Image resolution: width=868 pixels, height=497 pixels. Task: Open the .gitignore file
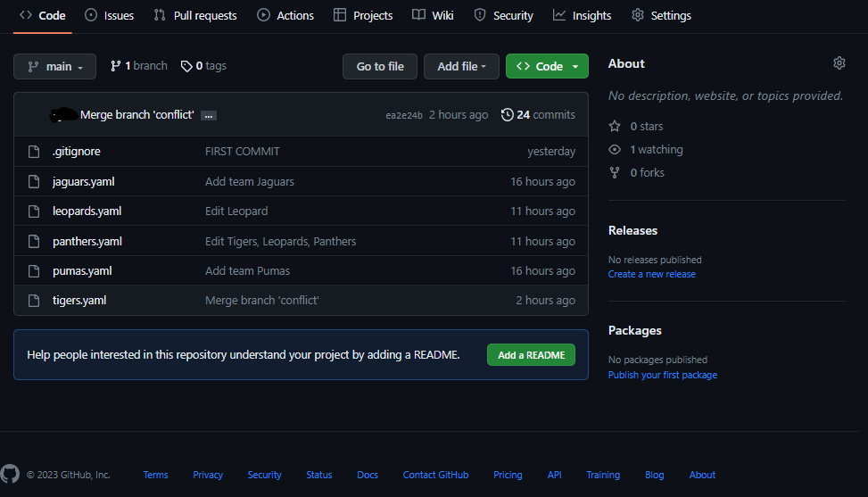click(77, 151)
